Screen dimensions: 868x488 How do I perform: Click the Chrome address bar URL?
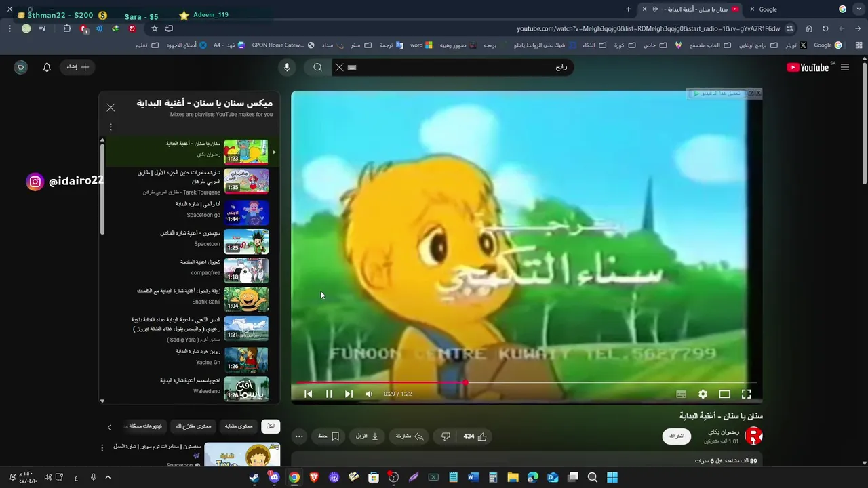coord(648,28)
